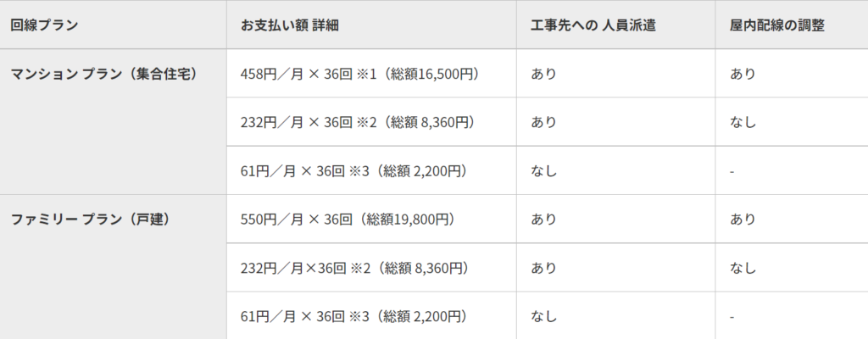Click なし under 屋内配線 for Mansion 232円 row

point(743,122)
